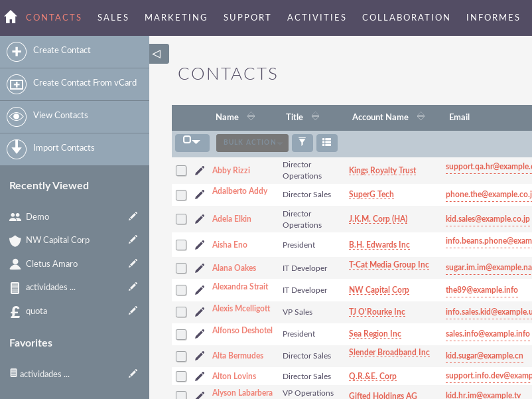Sort the Name column using its arrow
532x399 pixels.
click(x=251, y=116)
